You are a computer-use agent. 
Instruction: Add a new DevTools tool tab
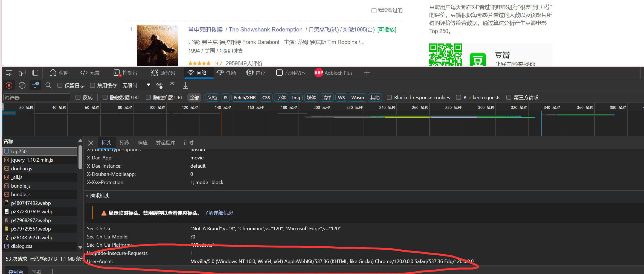[367, 73]
